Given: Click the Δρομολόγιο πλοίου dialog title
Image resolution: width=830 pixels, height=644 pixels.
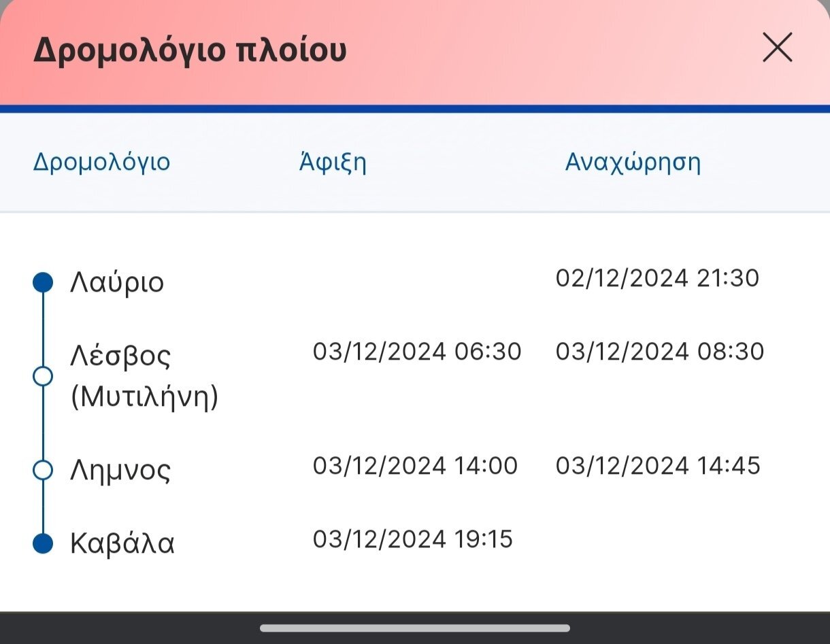Looking at the screenshot, I should [190, 50].
